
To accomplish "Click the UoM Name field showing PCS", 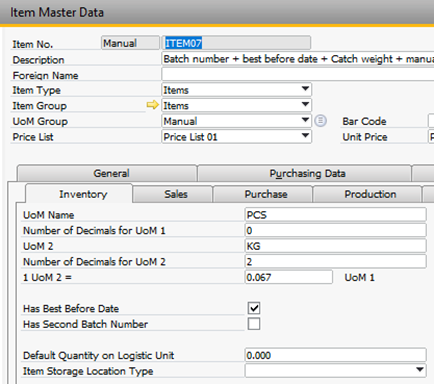I will pyautogui.click(x=335, y=215).
